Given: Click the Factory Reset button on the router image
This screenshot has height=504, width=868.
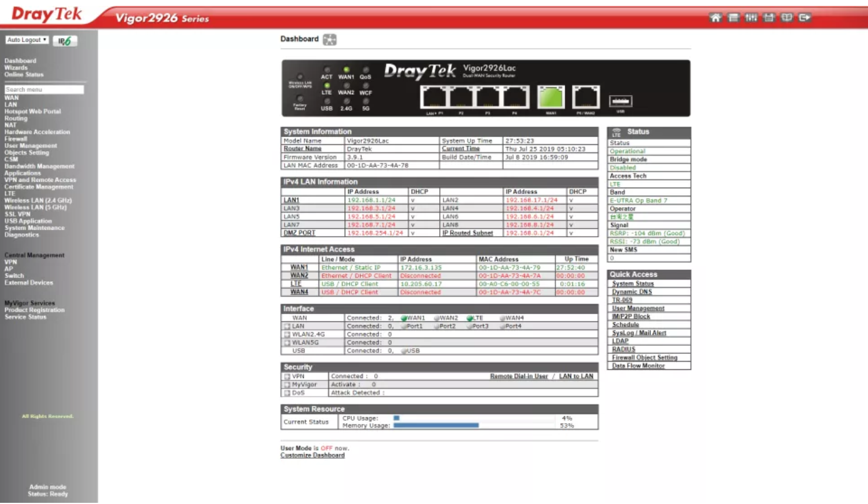Looking at the screenshot, I should [x=300, y=98].
